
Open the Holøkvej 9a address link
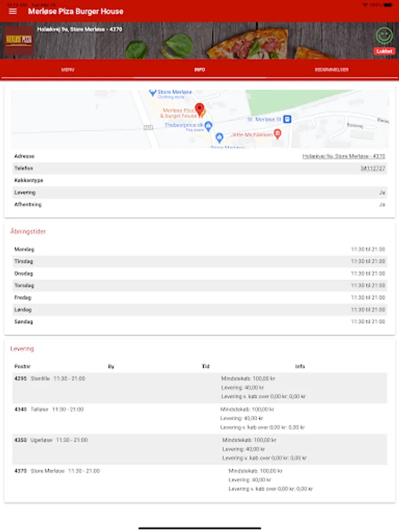click(x=343, y=156)
